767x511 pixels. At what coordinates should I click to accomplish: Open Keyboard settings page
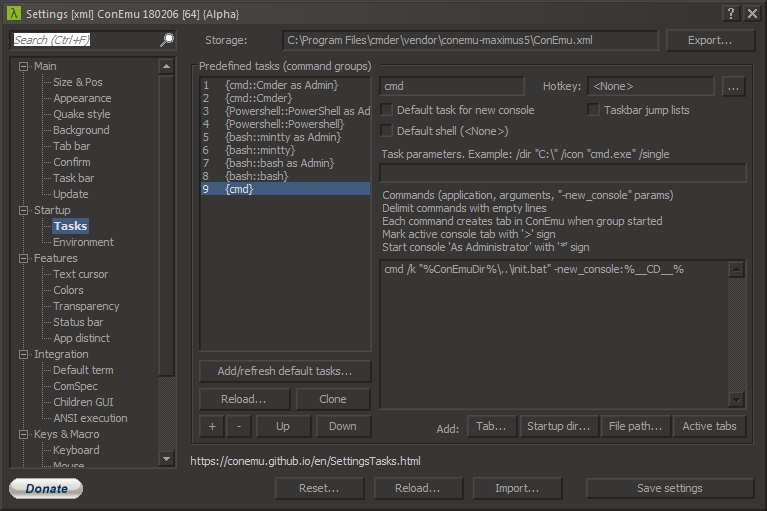(76, 450)
